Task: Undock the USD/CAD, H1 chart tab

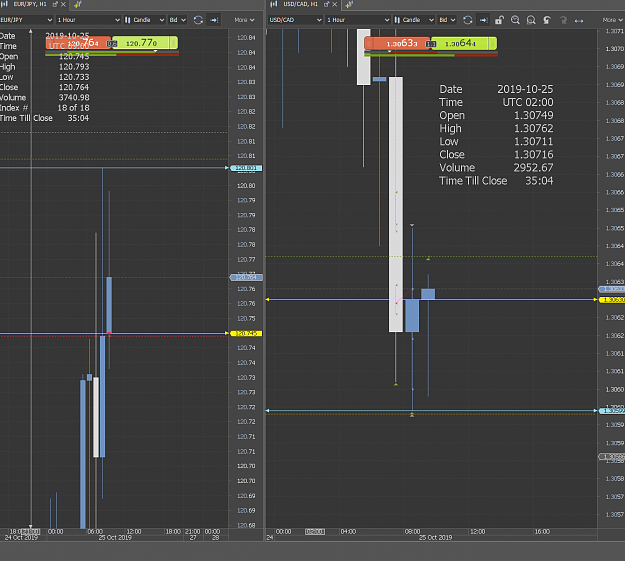Action: tap(326, 4)
